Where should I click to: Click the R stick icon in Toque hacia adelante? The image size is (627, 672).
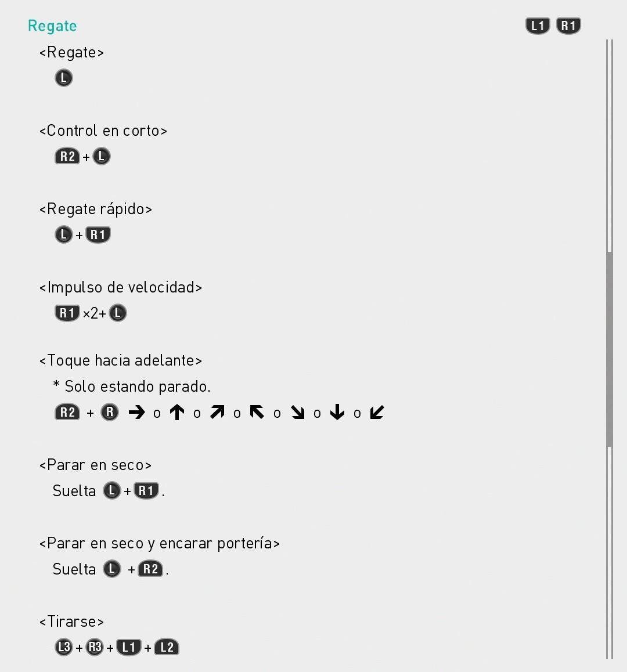(110, 413)
